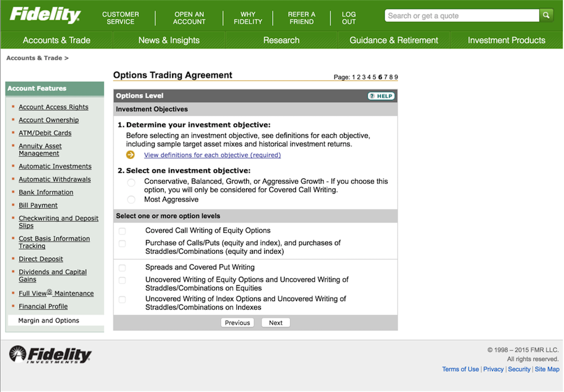564x392 pixels.
Task: Click Open an Account
Action: pyautogui.click(x=189, y=18)
